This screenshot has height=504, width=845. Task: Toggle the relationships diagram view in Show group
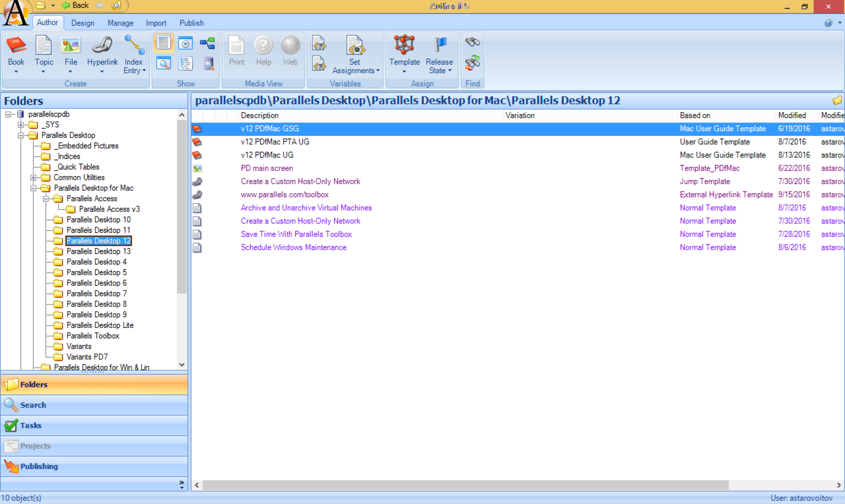coord(207,43)
